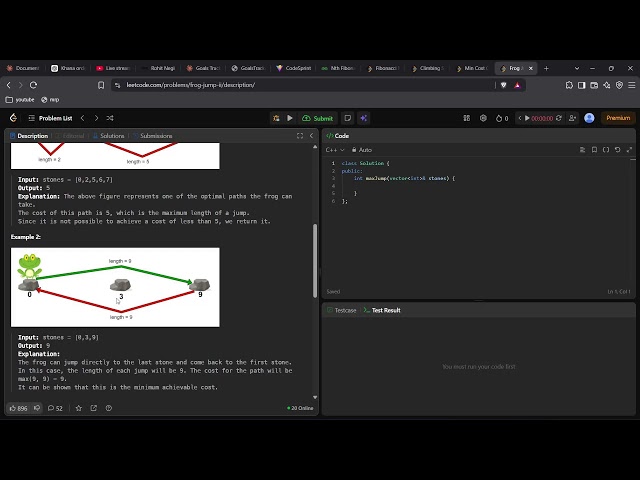Click the LeetCode logo icon

[13, 118]
